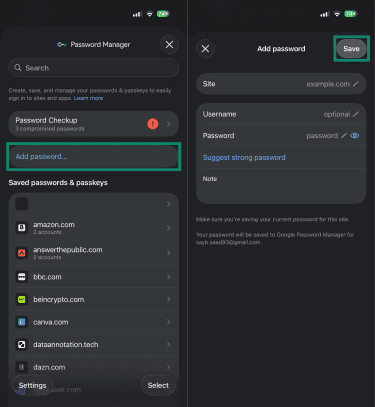This screenshot has width=375, height=407.
Task: Focus the Search passwords field
Action: pyautogui.click(x=93, y=68)
